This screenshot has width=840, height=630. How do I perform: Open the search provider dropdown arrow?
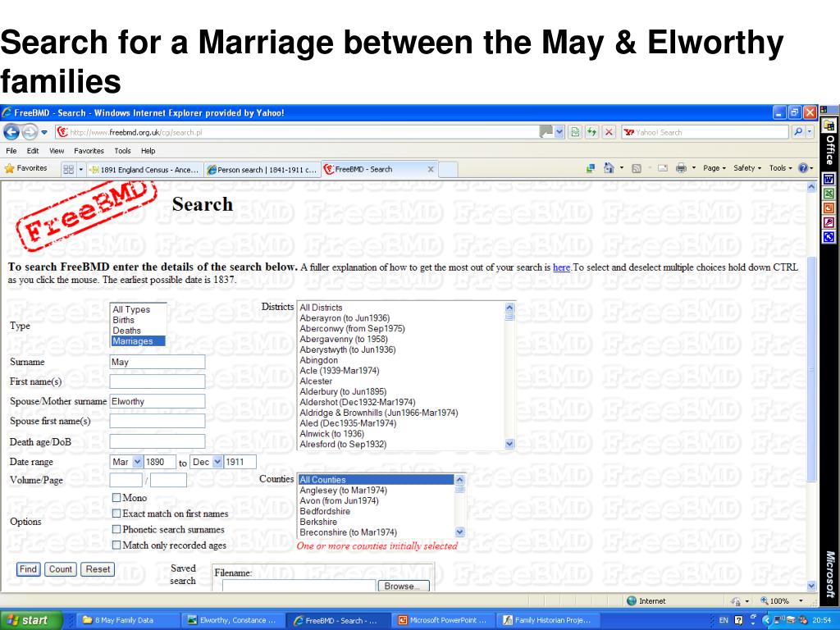click(x=810, y=132)
